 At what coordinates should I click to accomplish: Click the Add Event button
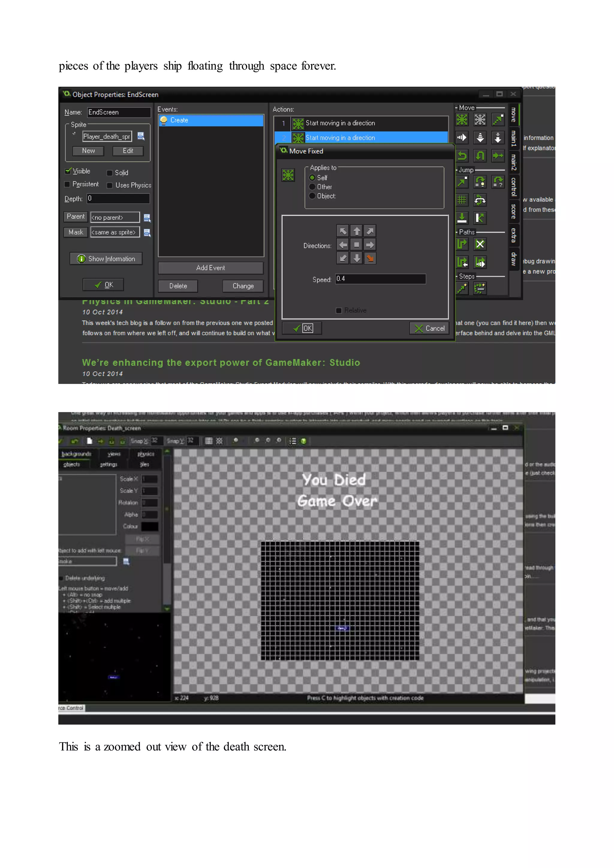(210, 268)
